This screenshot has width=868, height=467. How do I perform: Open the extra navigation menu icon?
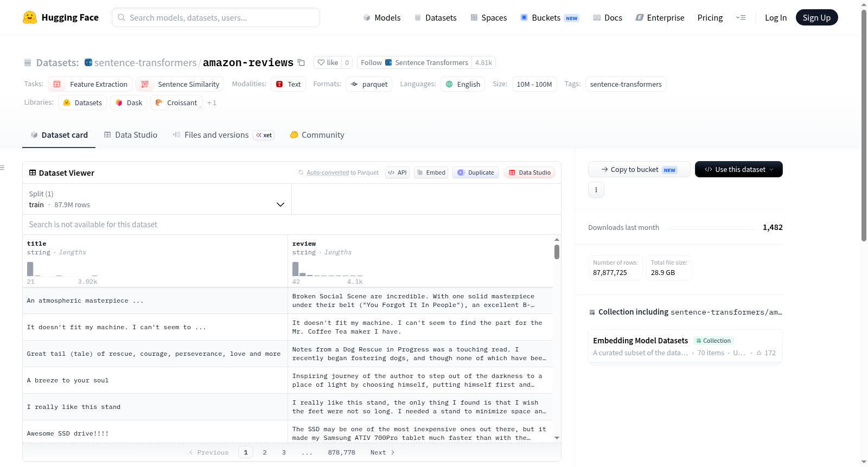tap(741, 17)
